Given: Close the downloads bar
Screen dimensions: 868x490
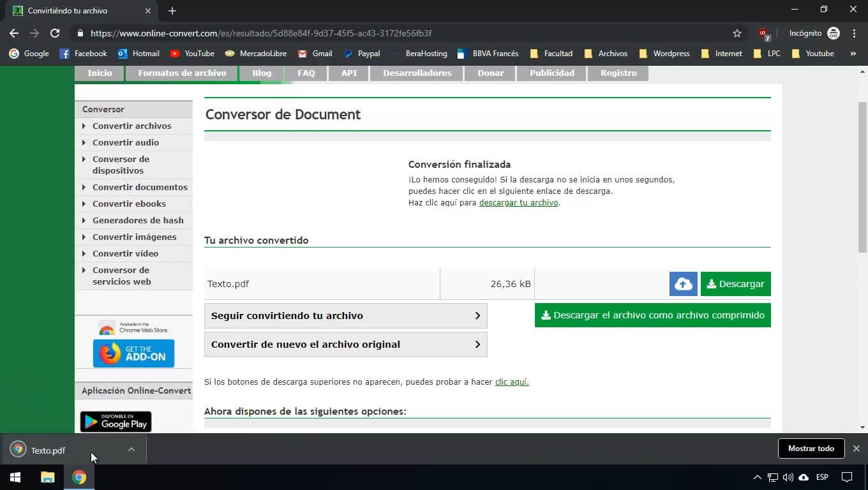Looking at the screenshot, I should (x=857, y=449).
